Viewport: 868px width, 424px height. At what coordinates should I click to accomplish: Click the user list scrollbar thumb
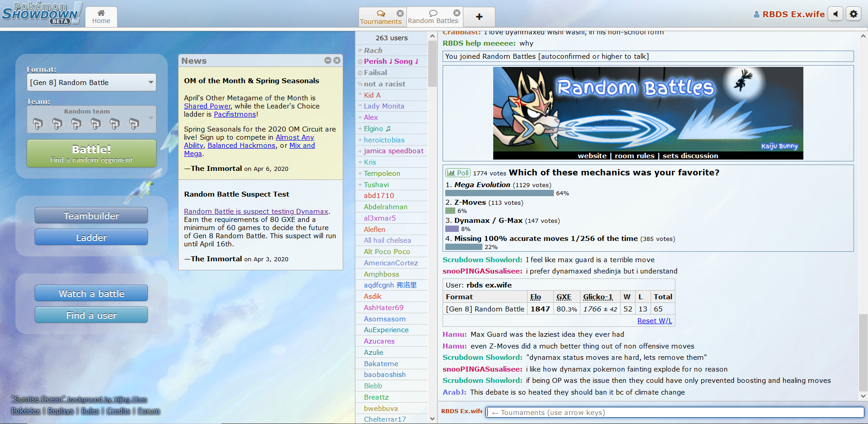click(432, 63)
